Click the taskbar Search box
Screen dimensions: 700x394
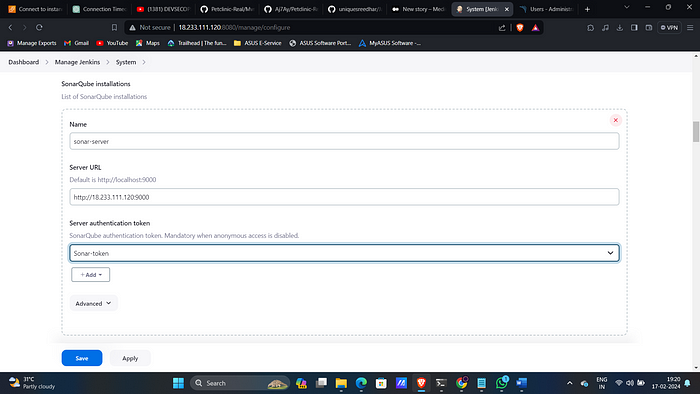(x=240, y=383)
